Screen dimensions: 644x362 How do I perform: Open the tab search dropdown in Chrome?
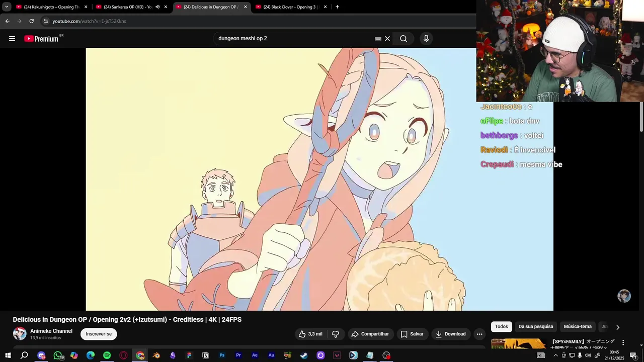coord(7,7)
